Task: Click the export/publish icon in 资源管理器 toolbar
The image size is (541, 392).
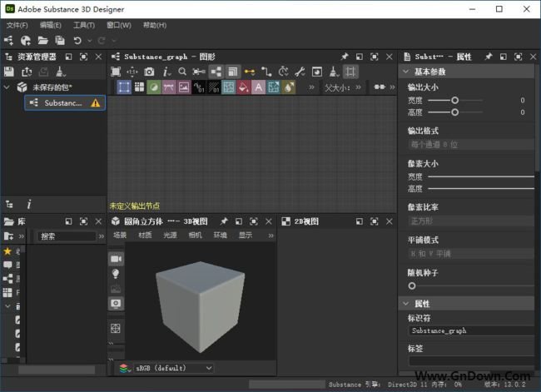Action: tap(27, 72)
